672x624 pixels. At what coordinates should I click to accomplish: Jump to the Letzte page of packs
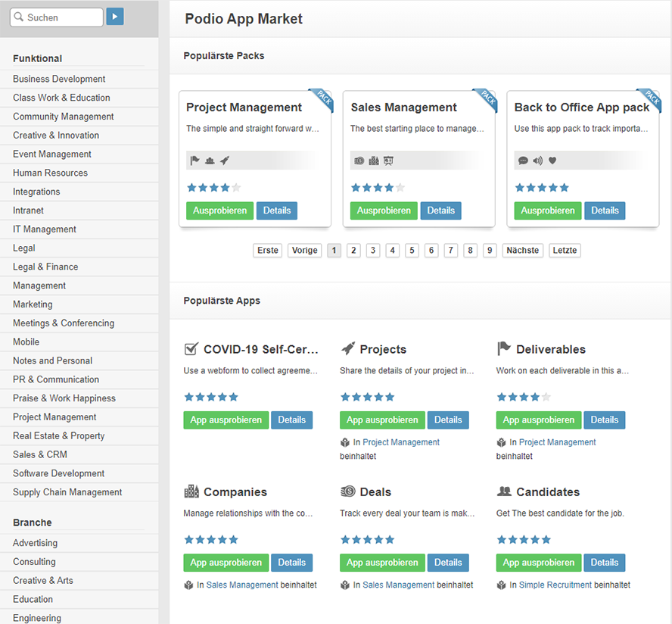pos(565,251)
